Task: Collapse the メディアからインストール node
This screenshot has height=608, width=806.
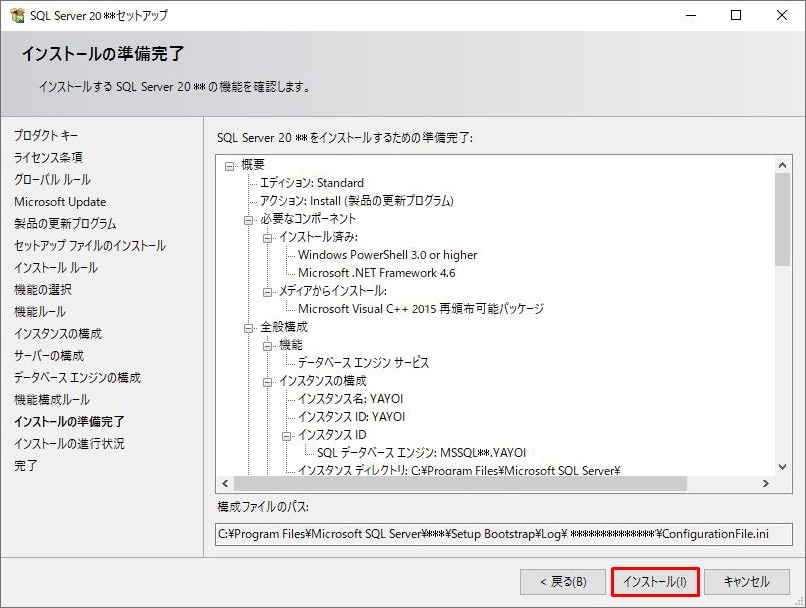Action: coord(267,292)
